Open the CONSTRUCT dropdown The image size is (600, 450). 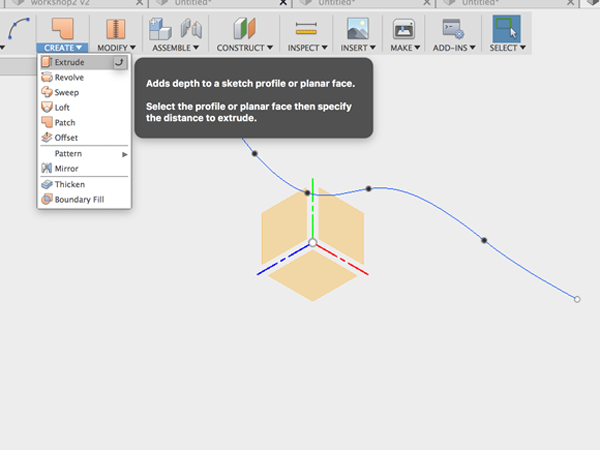click(245, 48)
